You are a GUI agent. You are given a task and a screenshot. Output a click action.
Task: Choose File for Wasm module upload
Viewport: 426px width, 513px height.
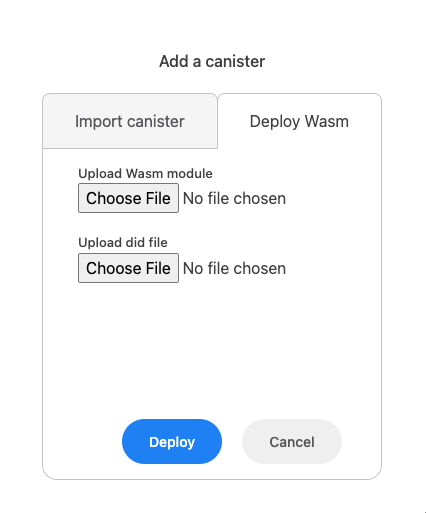click(x=128, y=198)
